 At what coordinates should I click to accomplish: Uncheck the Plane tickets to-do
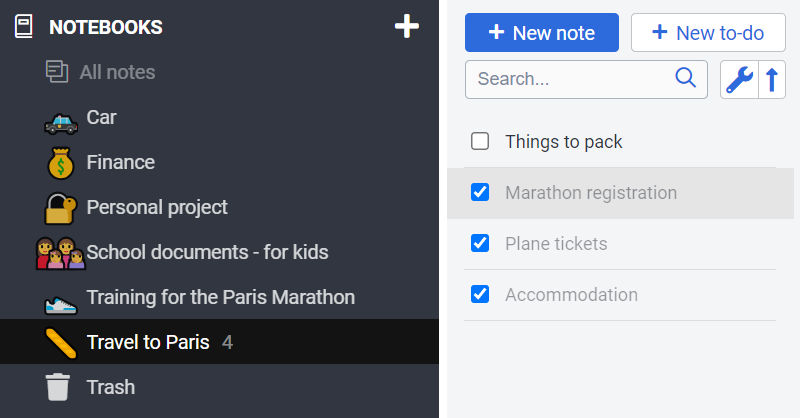(x=480, y=243)
